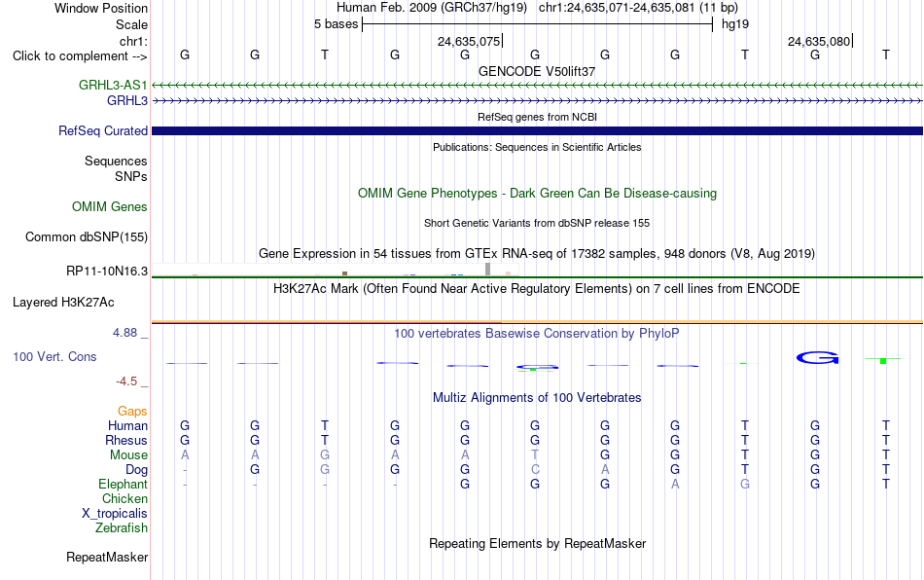Viewport: 924px width, 580px height.
Task: Click the Dog species row label
Action: (x=136, y=470)
